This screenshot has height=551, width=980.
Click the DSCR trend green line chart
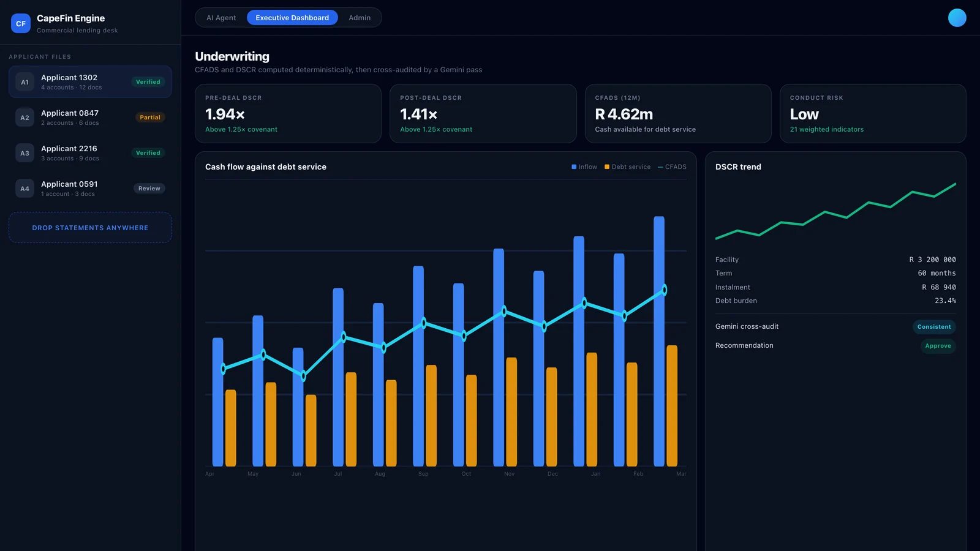[835, 211]
